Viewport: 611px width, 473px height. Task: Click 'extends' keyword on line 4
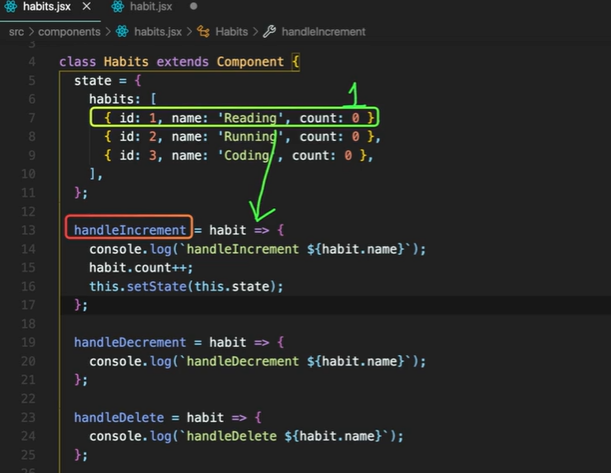(183, 62)
